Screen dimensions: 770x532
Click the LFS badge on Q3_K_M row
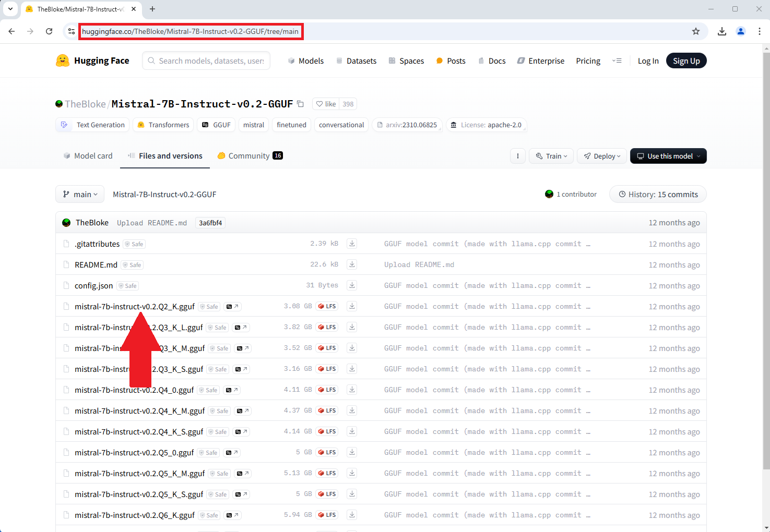327,348
